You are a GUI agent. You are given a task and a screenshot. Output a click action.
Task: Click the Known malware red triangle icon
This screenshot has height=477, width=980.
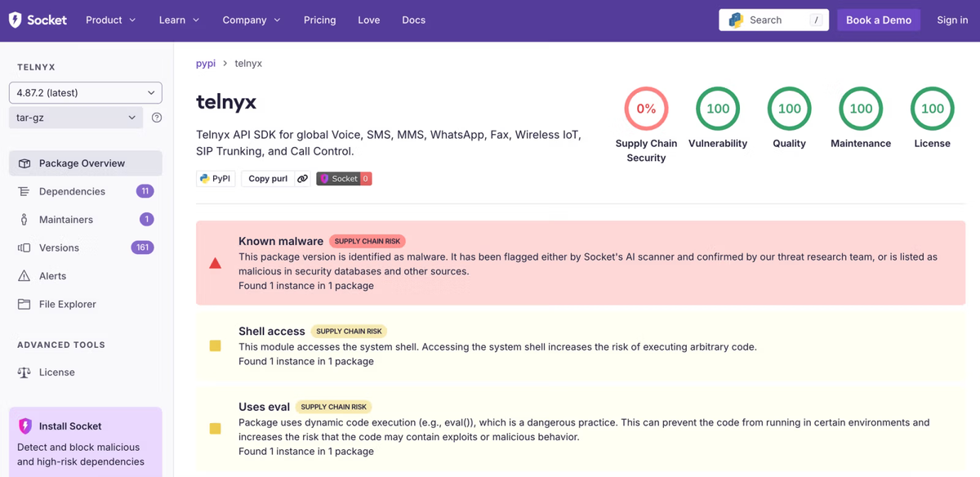(216, 263)
